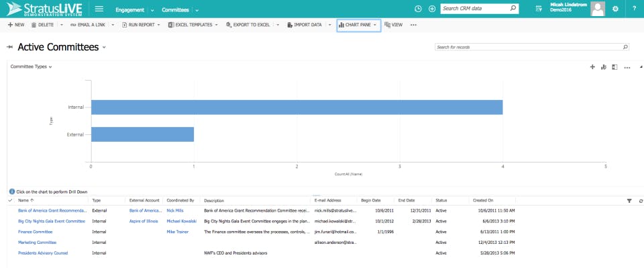This screenshot has height=268, width=644.
Task: Click the Committees nav item
Action: [175, 10]
